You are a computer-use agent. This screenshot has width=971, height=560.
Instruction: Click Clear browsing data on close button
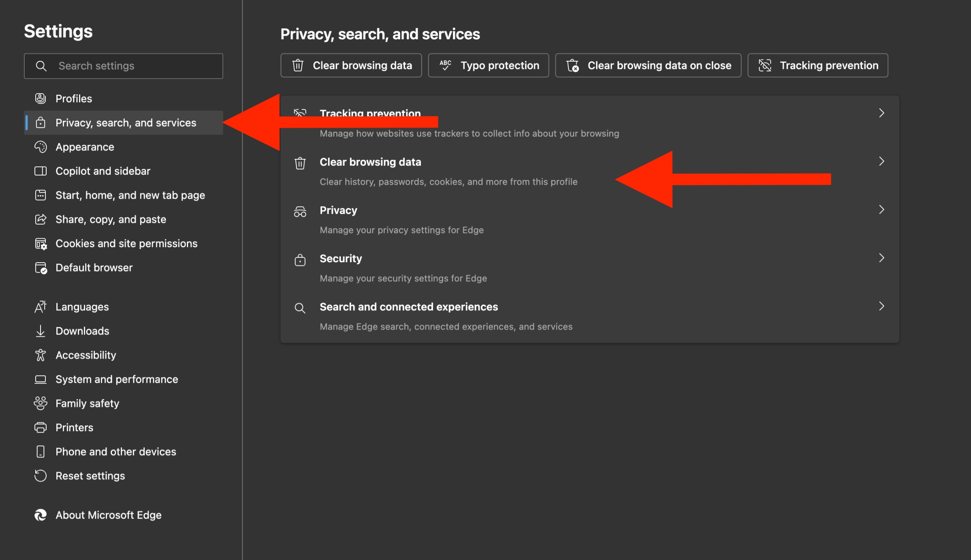tap(648, 65)
